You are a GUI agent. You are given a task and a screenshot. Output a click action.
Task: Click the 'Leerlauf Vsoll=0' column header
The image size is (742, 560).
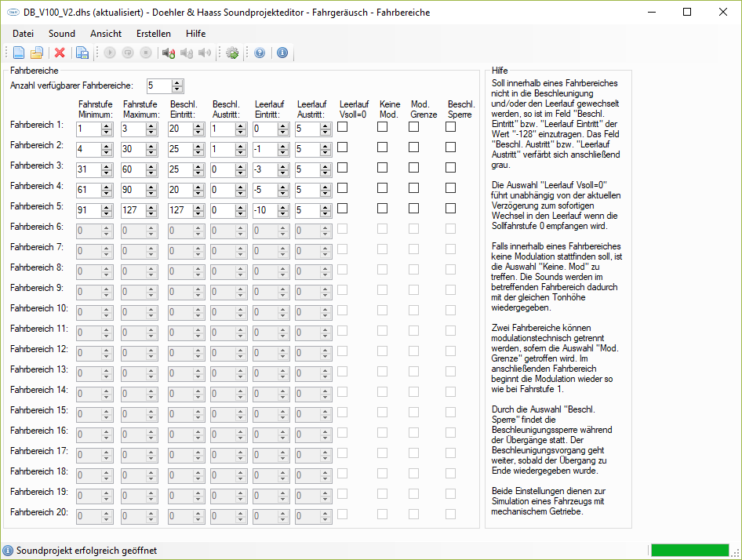coord(354,109)
